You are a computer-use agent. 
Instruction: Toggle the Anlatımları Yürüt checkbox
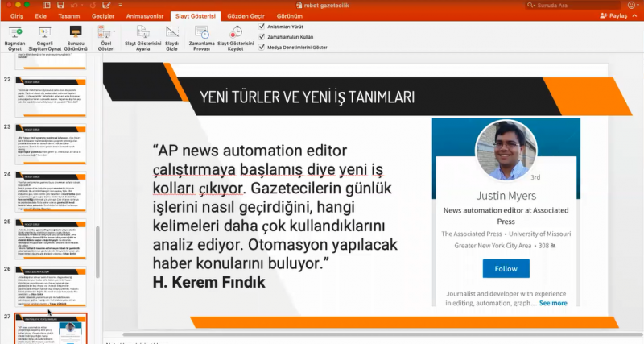(262, 27)
